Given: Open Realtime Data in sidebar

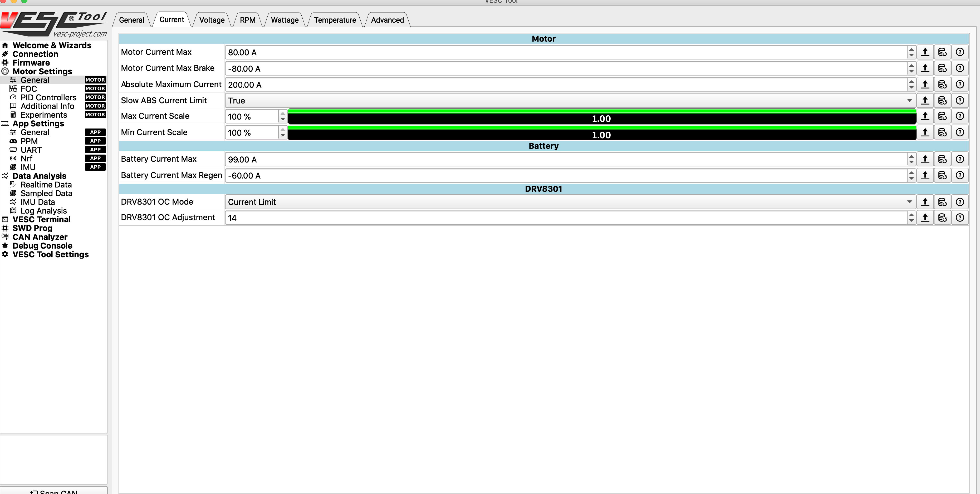Looking at the screenshot, I should point(46,184).
